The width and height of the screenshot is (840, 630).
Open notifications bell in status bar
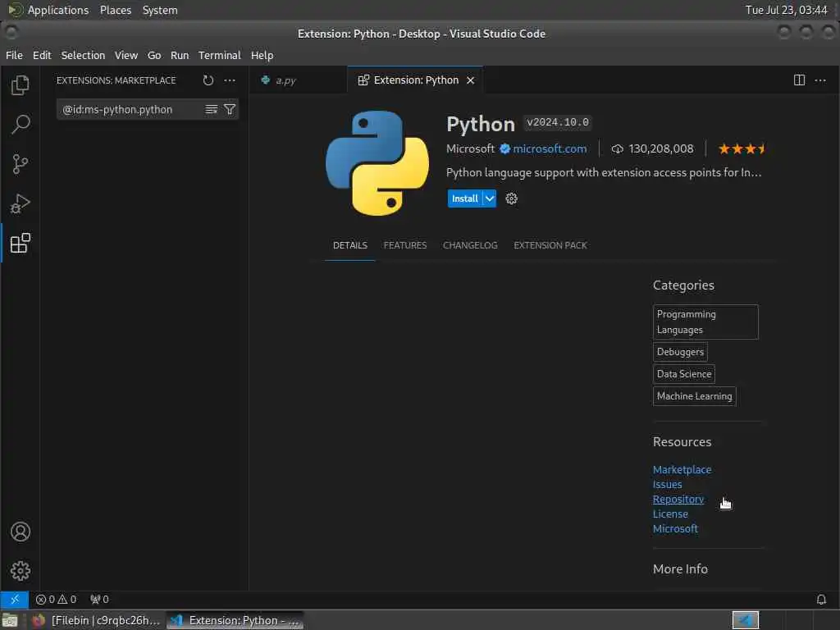(x=820, y=599)
